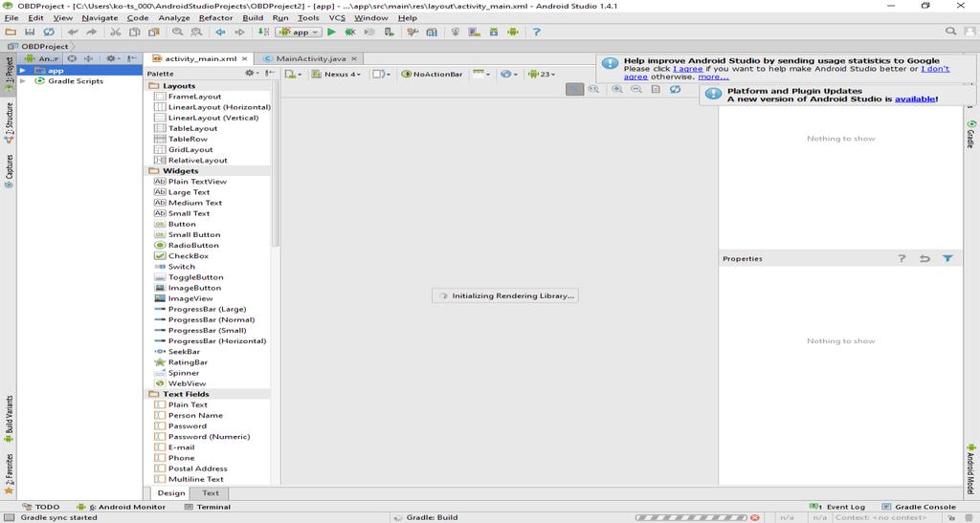Cut selection with scissors icon
980x523 pixels.
pyautogui.click(x=116, y=32)
